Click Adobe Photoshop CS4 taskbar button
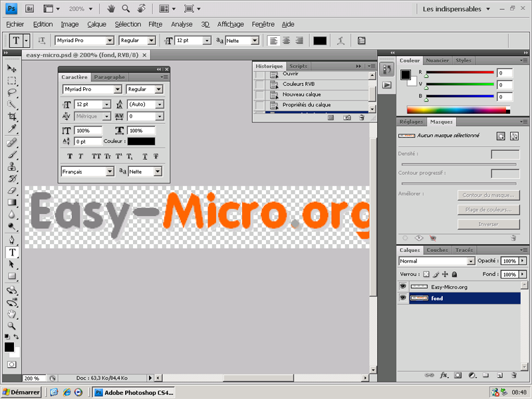The image size is (532, 399). (x=134, y=392)
